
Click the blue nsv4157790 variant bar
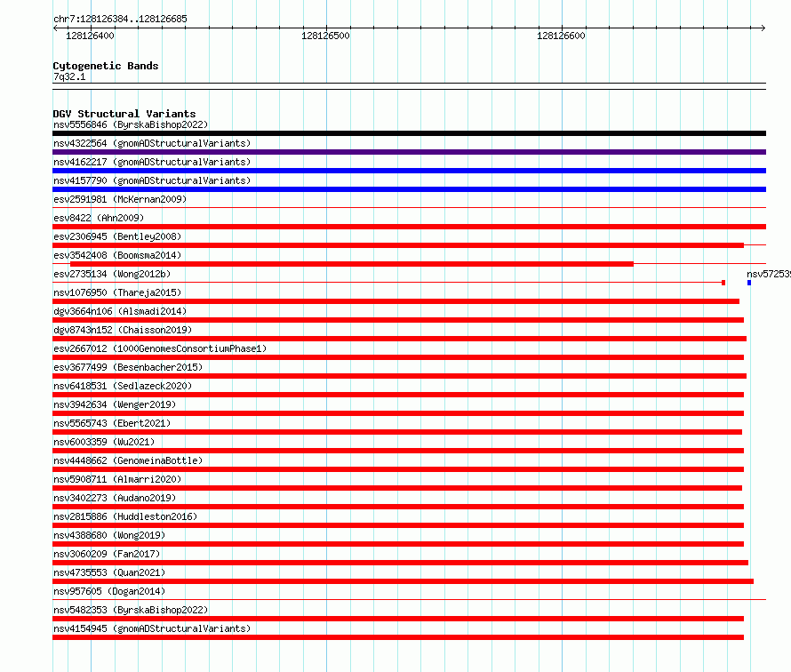click(x=409, y=189)
